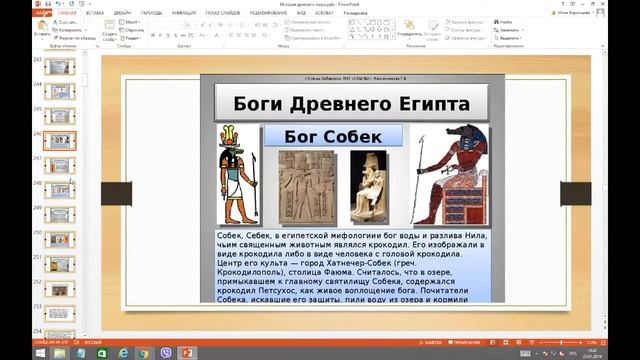Click the Экспресс-стили (Quick Styles) icon
Viewport: 640px width, 360px height.
[x=432, y=25]
